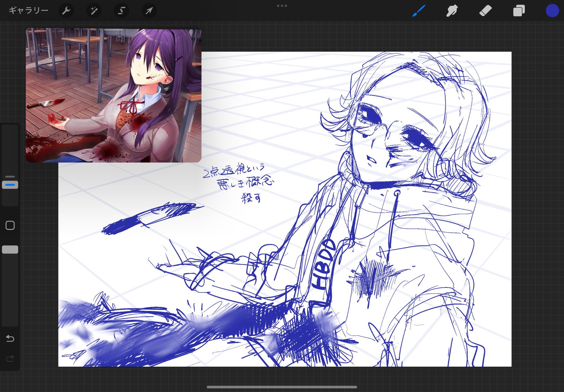Open the Actions wrench menu
This screenshot has height=392, width=564.
66,10
